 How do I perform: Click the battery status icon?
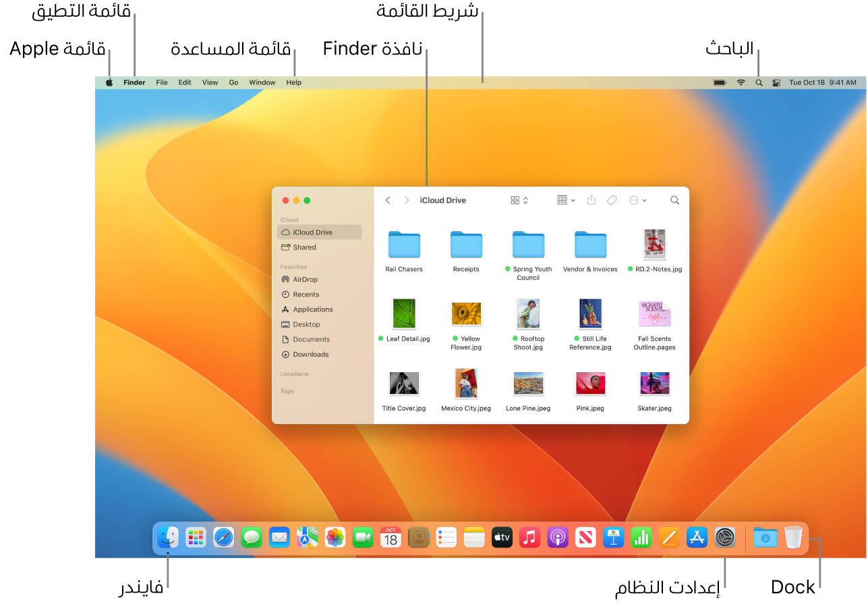tap(720, 82)
